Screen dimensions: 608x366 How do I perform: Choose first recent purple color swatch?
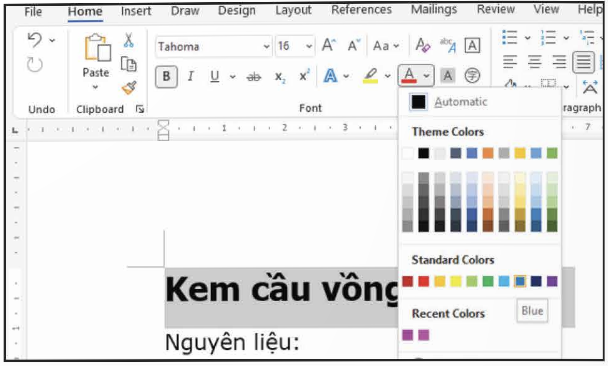point(408,335)
